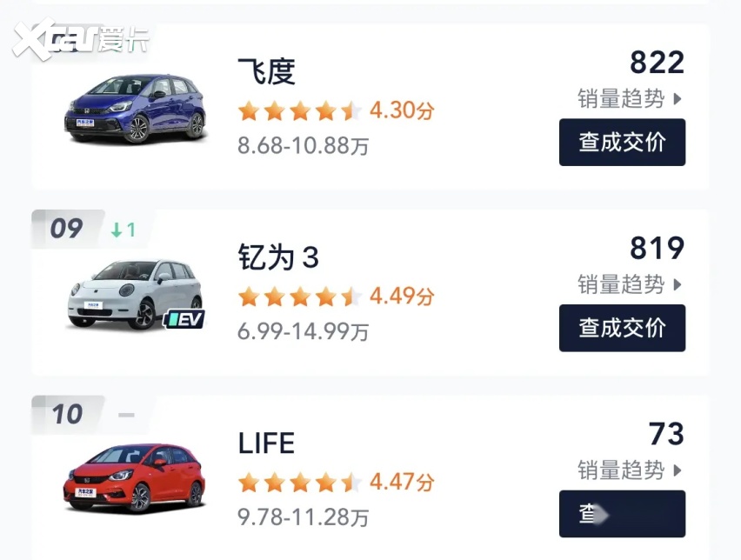Open the 飞度 model name link
Screen dimensions: 741x560
266,72
